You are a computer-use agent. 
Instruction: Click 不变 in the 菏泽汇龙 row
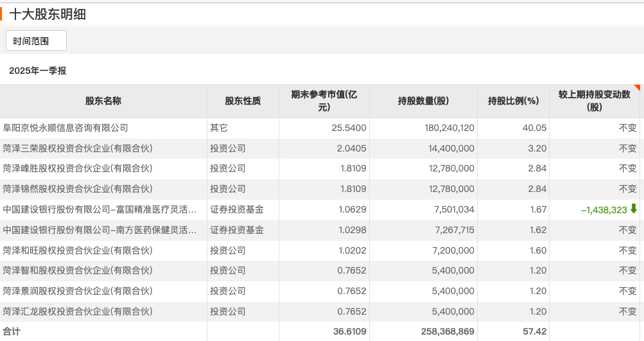point(628,312)
